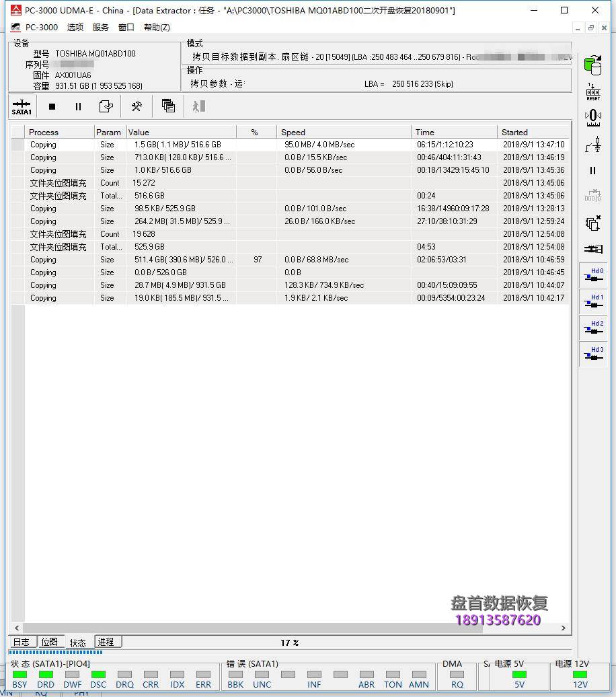This screenshot has height=697, width=616.
Task: Click the green database copy icon
Action: [x=592, y=65]
